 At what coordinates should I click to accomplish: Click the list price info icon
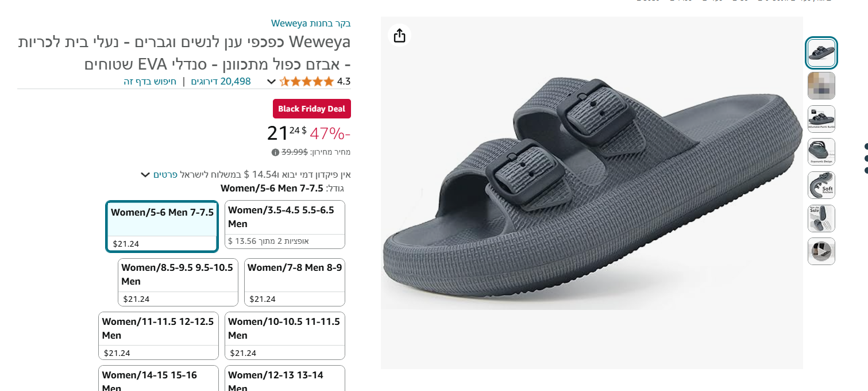coord(275,152)
